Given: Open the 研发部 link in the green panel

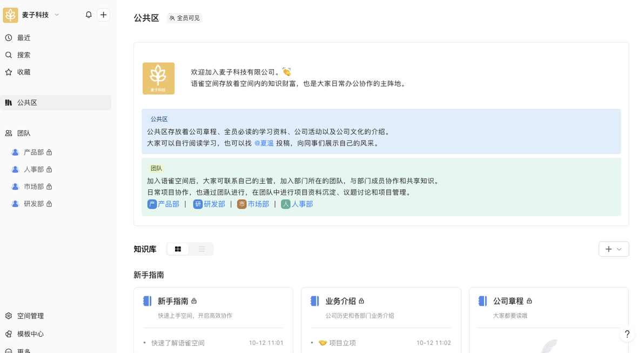Looking at the screenshot, I should pyautogui.click(x=214, y=204).
